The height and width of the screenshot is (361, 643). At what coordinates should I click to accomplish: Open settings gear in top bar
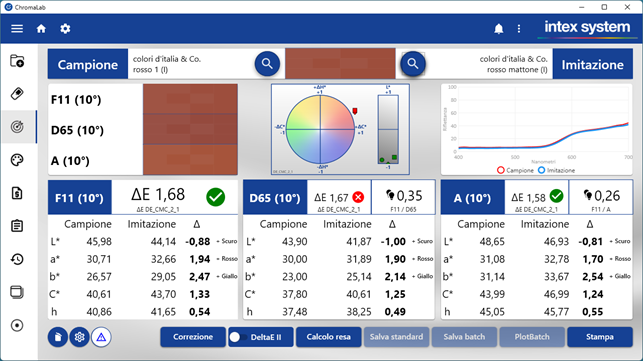[65, 29]
